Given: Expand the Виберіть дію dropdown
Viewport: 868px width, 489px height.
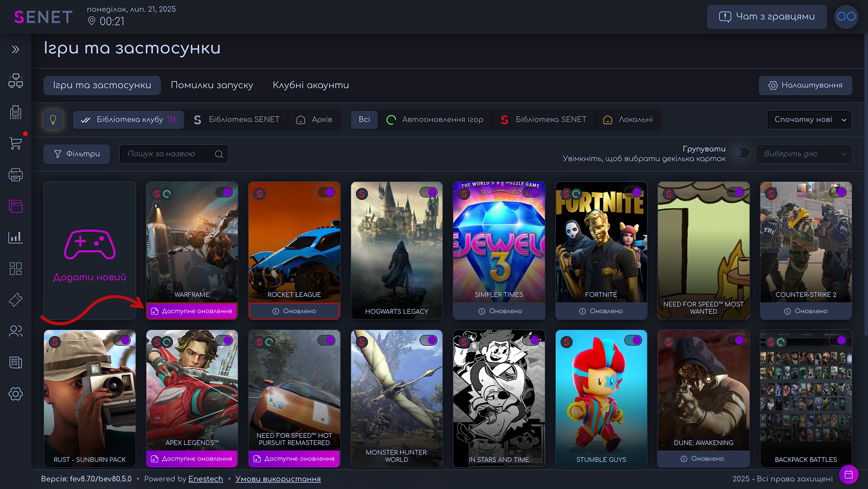Looking at the screenshot, I should pyautogui.click(x=804, y=154).
